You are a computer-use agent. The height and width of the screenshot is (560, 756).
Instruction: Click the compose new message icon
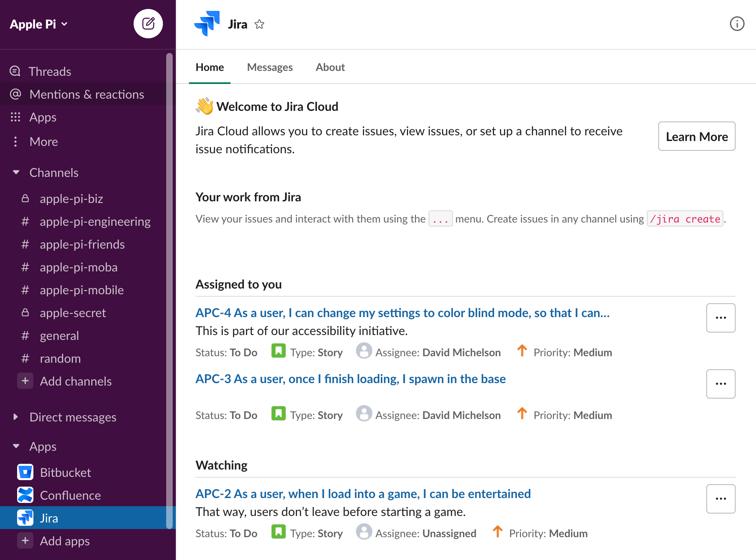pyautogui.click(x=148, y=24)
